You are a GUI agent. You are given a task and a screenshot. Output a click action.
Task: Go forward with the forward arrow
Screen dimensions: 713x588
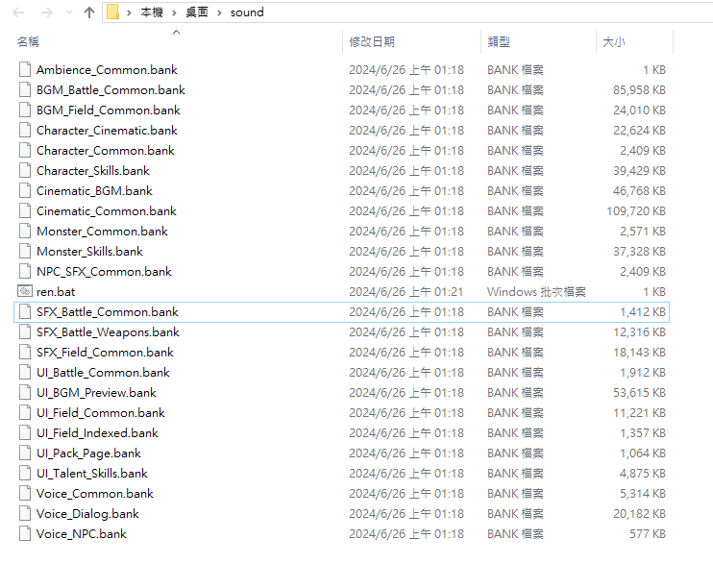click(47, 12)
